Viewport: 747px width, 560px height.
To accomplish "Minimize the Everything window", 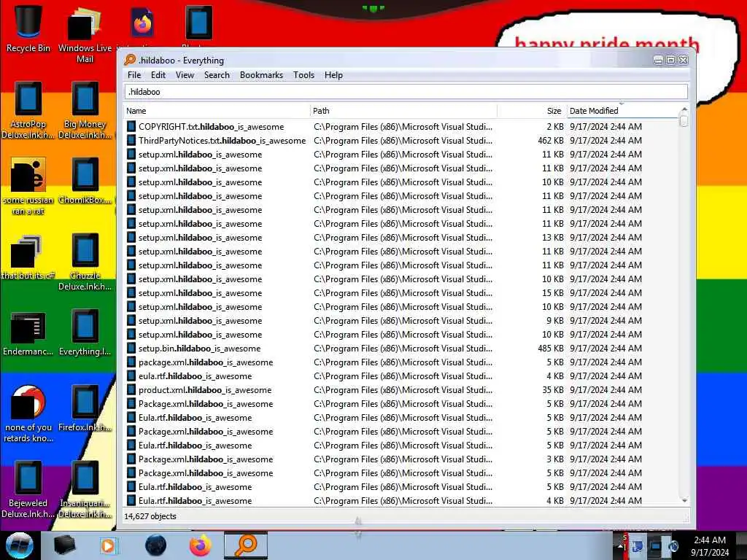I will 658,60.
